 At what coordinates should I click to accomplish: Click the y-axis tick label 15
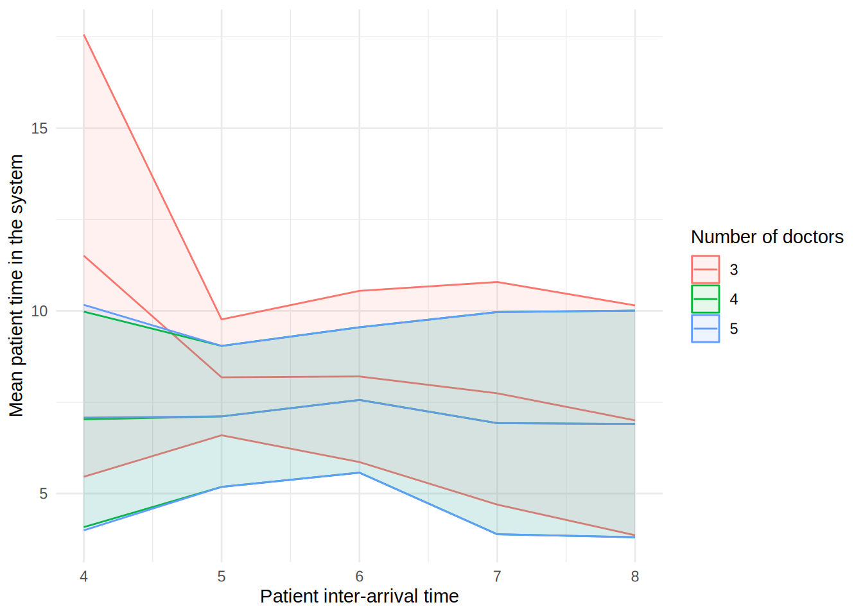[x=39, y=128]
